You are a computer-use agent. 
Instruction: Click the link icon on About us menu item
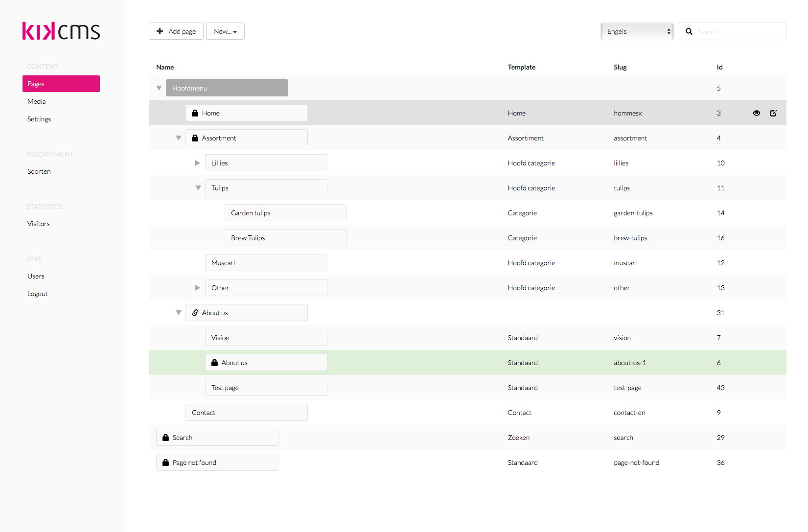(195, 313)
